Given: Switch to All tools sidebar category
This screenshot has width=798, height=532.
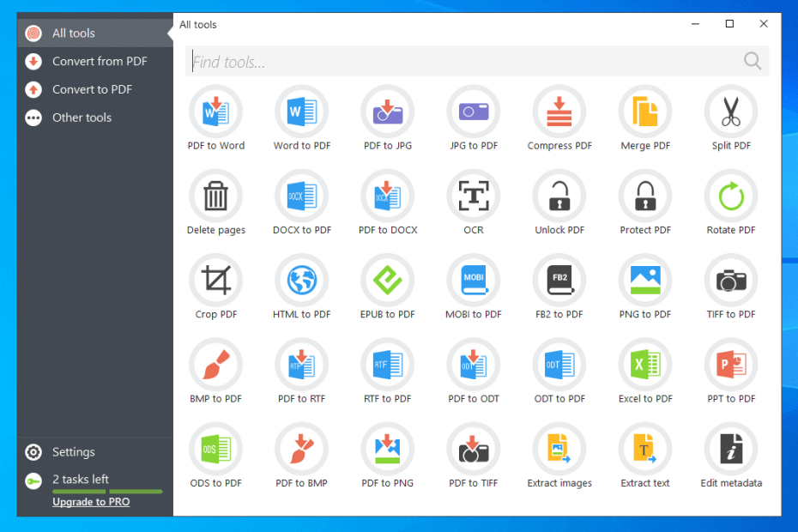Looking at the screenshot, I should pos(95,33).
